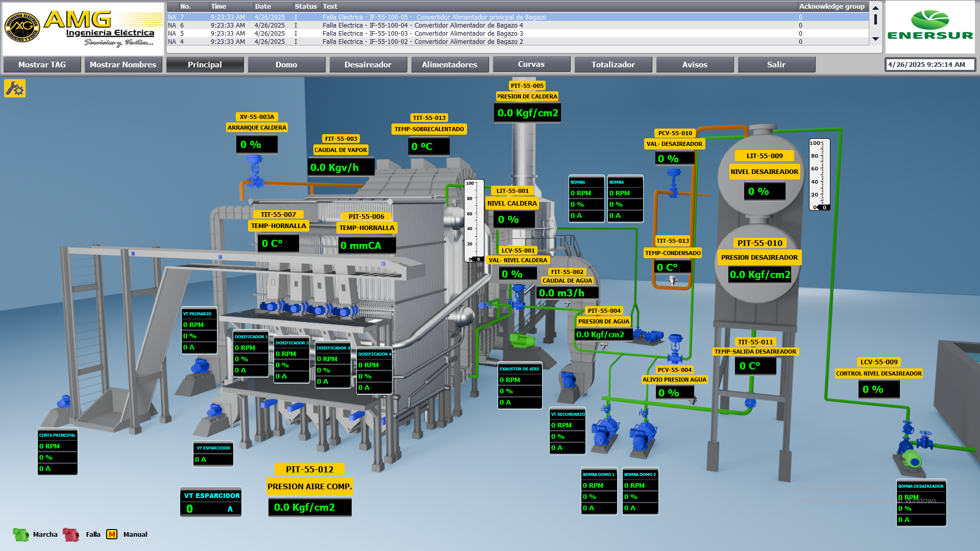Switch to the Desaireador screen
Image resolution: width=980 pixels, height=551 pixels.
coord(367,65)
